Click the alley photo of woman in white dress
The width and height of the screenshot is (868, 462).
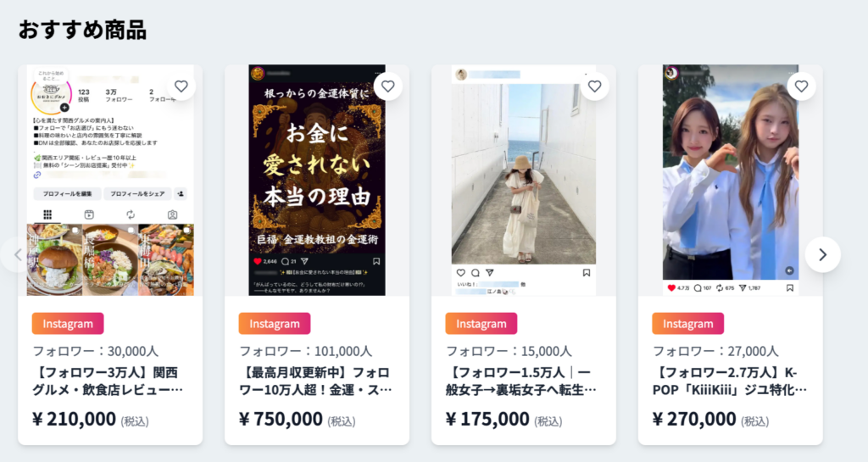[524, 180]
